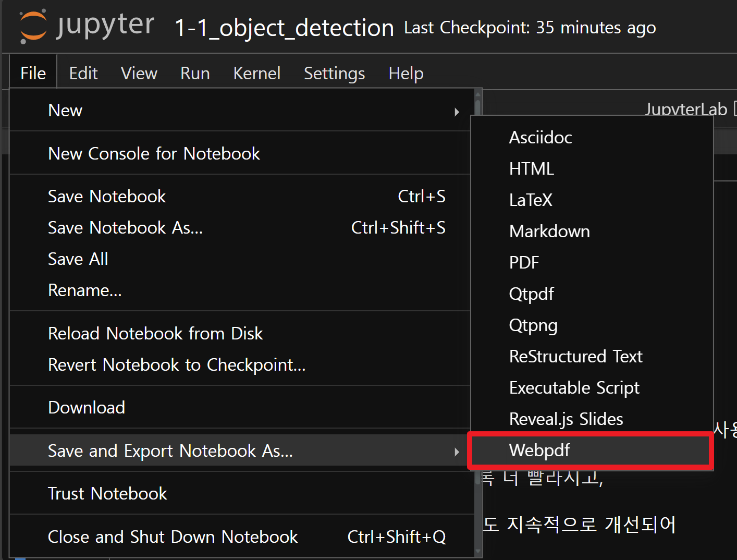
Task: Open the Help menu
Action: click(x=406, y=73)
